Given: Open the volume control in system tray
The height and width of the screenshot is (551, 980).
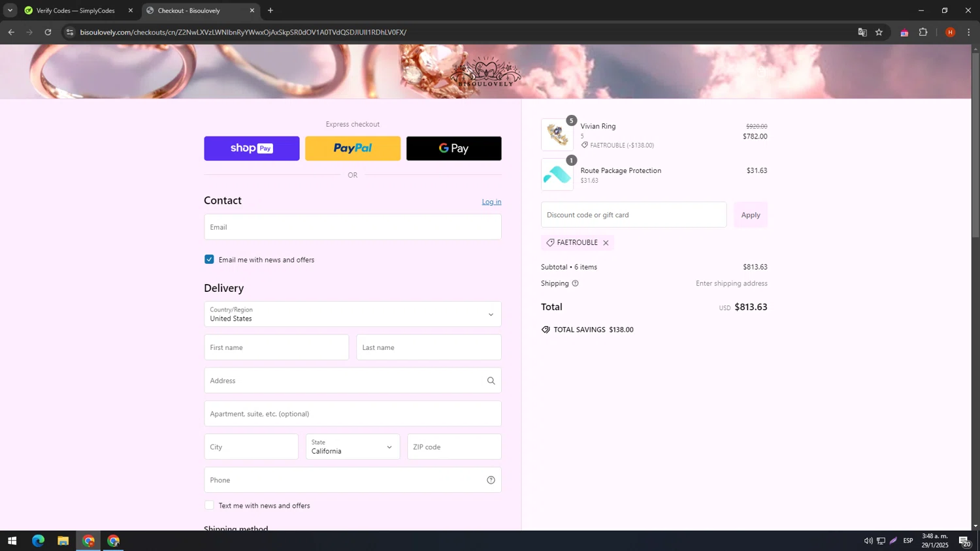Looking at the screenshot, I should [868, 541].
